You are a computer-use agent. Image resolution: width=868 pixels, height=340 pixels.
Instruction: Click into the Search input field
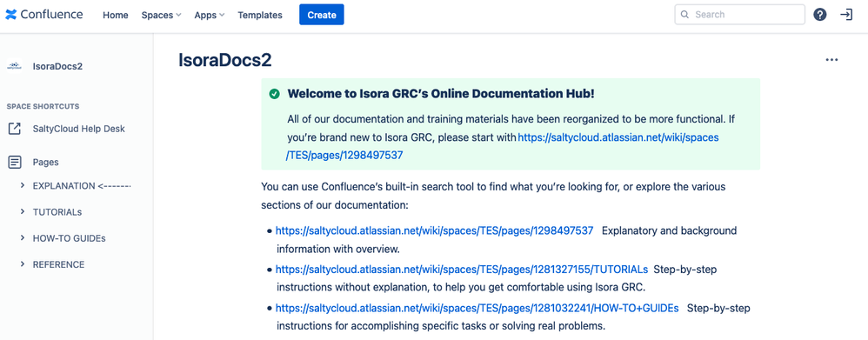coord(739,15)
